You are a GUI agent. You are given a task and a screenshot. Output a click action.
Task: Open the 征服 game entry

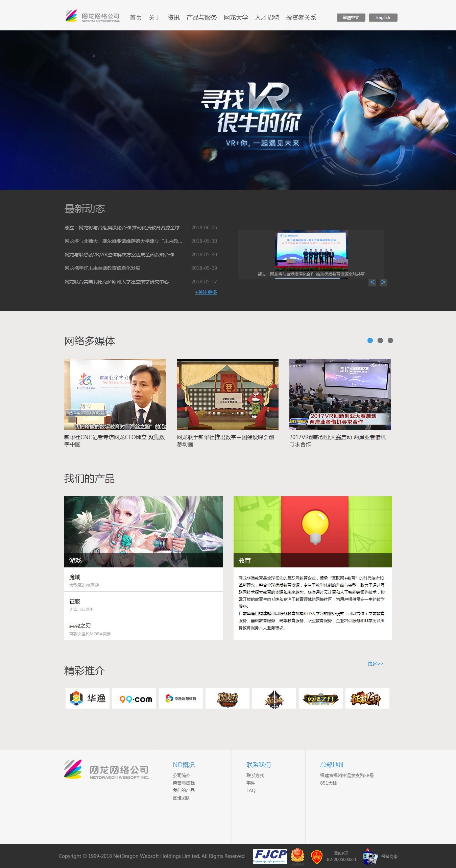pos(143,604)
